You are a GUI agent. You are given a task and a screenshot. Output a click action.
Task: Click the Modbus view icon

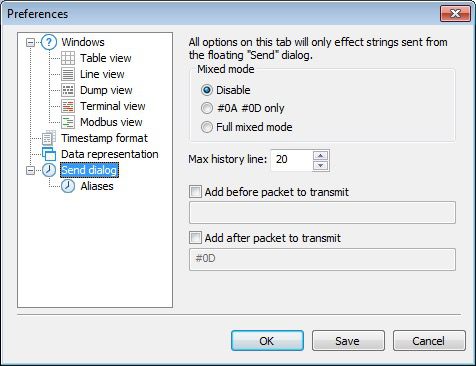pyautogui.click(x=68, y=122)
